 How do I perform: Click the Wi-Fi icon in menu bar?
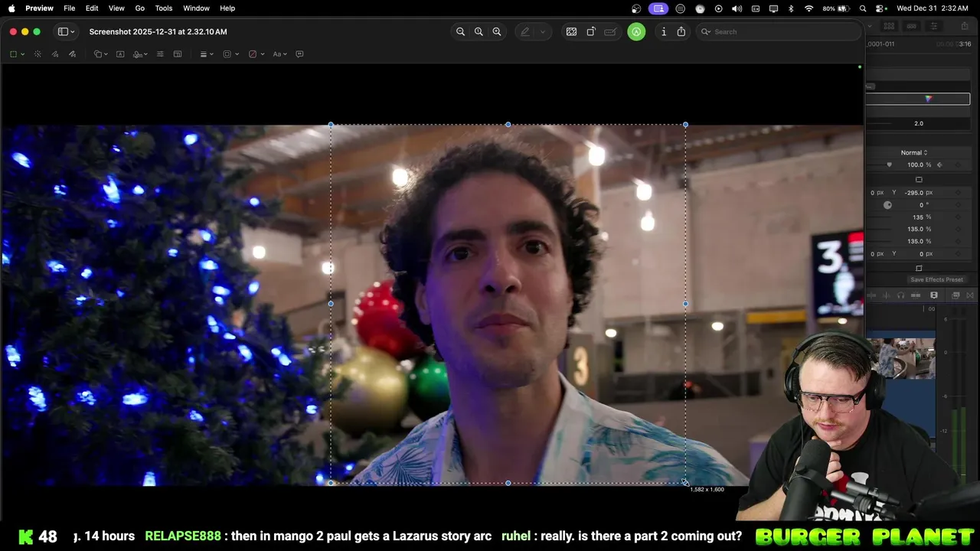click(x=809, y=8)
